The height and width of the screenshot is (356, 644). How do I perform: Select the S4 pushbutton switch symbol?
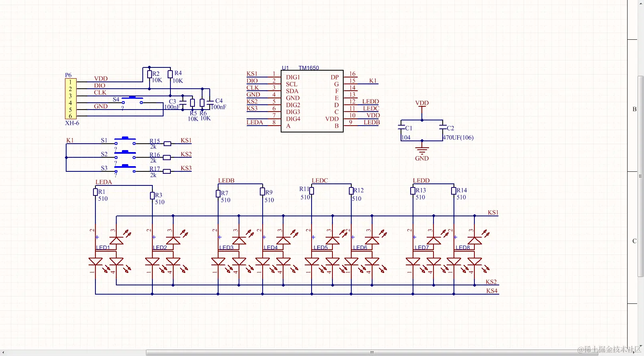(x=132, y=100)
